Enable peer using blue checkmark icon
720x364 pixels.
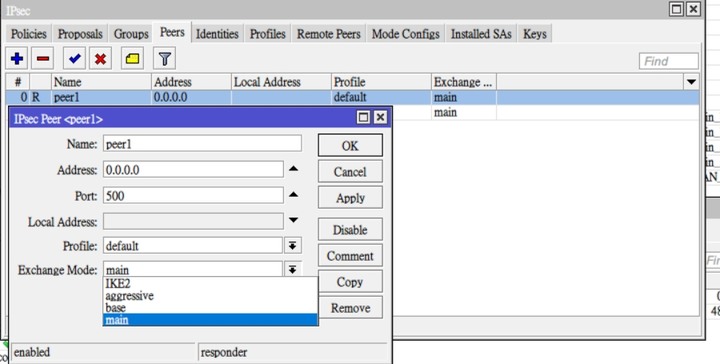point(74,58)
